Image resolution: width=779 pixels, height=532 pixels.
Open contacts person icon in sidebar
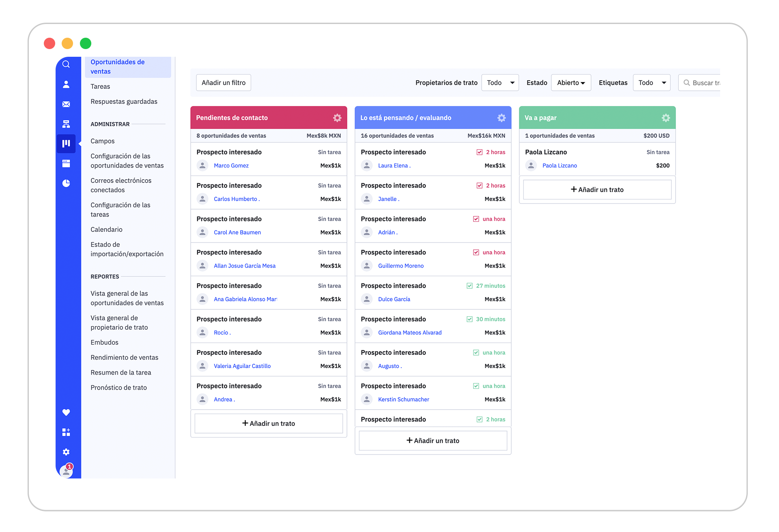click(x=66, y=84)
